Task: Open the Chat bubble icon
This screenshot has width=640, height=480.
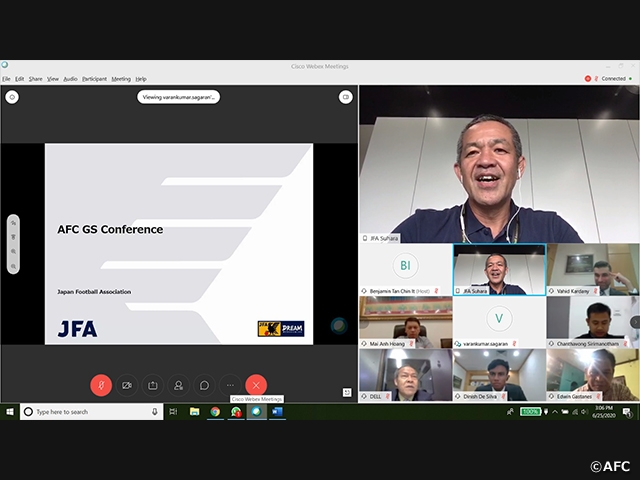Action: point(204,385)
